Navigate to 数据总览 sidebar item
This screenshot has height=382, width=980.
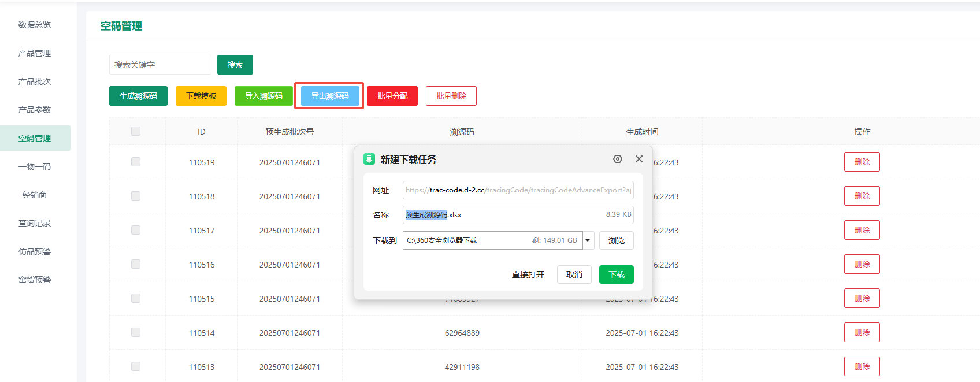tap(35, 25)
